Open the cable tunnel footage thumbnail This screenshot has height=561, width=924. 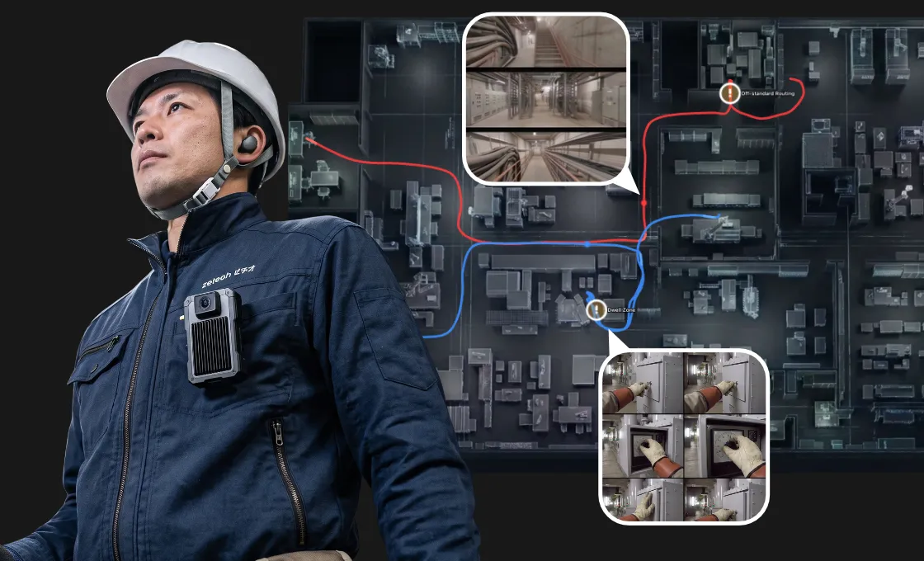pos(545,157)
